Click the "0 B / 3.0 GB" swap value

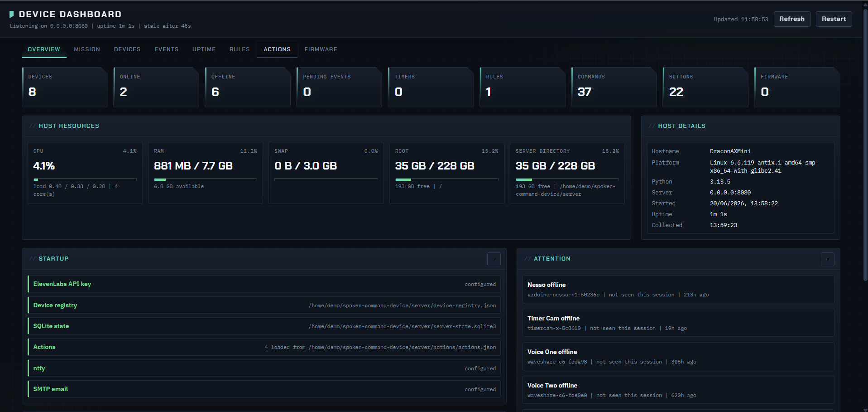coord(306,166)
